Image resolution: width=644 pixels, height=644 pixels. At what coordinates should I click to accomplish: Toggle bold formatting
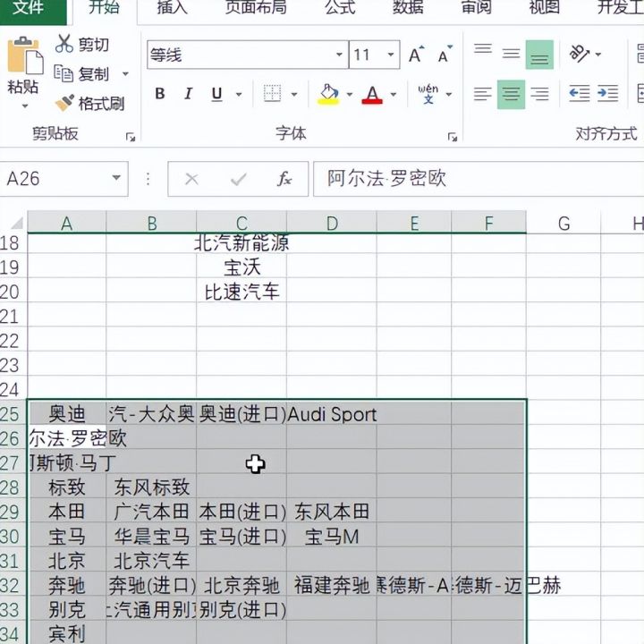click(160, 94)
